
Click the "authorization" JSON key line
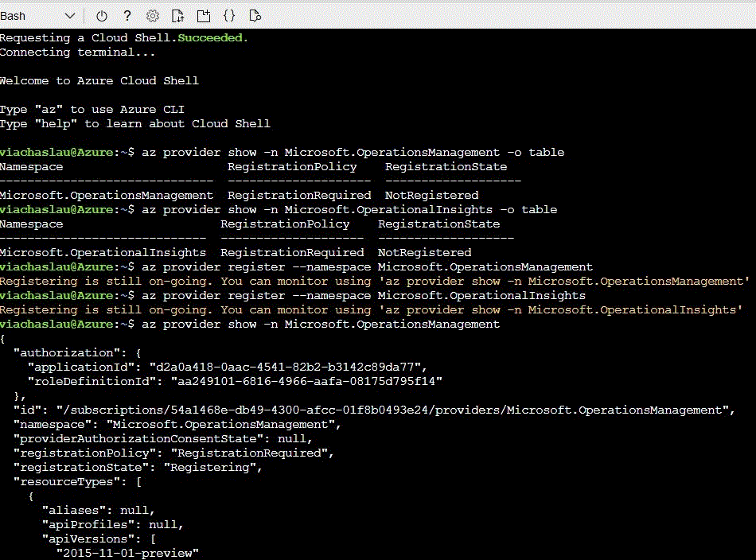tap(77, 352)
